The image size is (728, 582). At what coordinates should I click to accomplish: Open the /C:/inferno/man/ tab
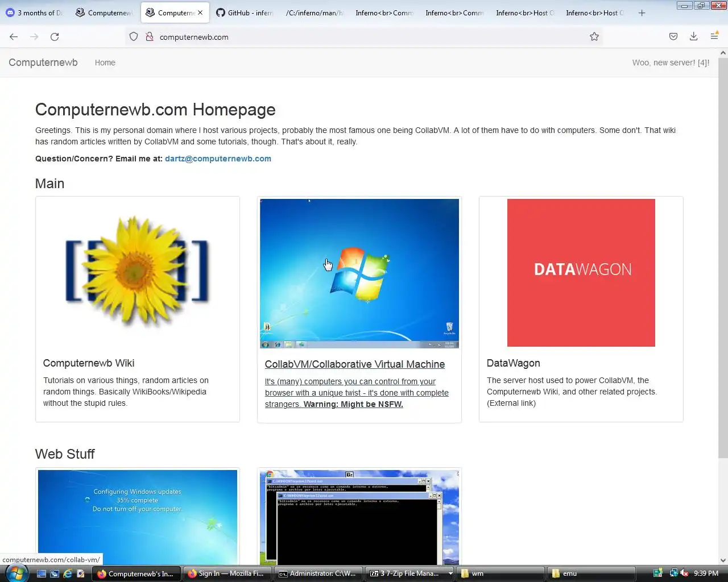[x=315, y=13]
